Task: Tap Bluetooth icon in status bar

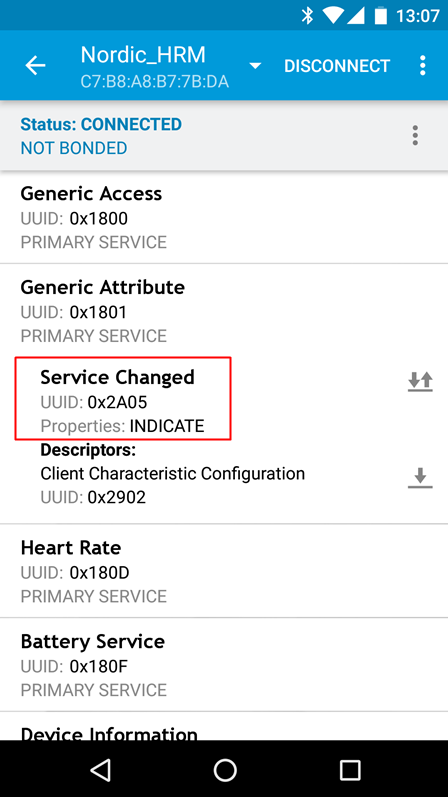Action: (x=307, y=16)
